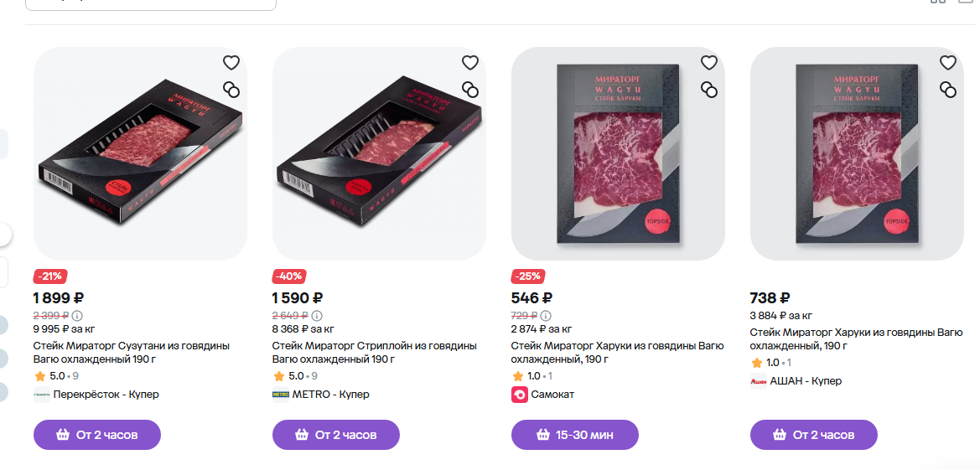Click the Сузутани steak product image
This screenshot has height=470, width=980.
140,153
